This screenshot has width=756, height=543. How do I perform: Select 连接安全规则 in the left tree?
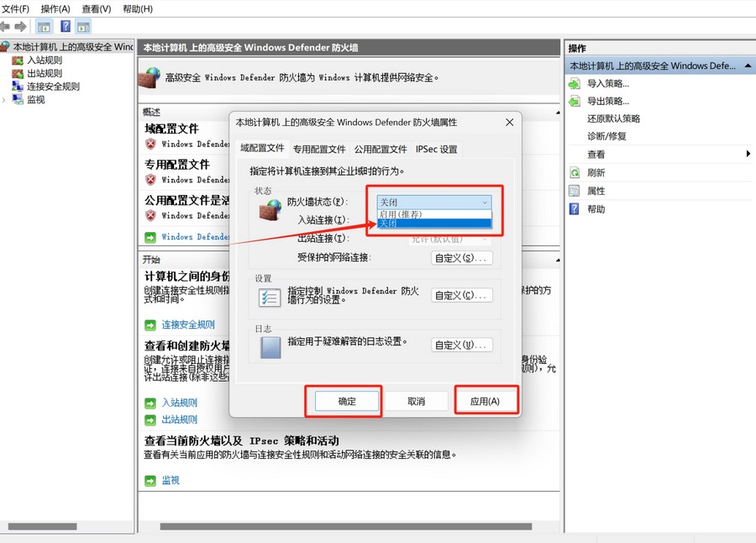53,87
